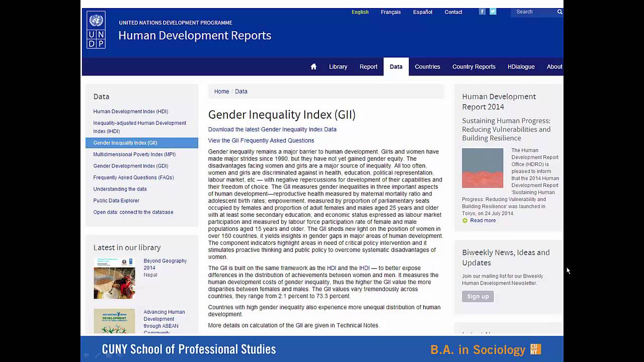Viewport: 644px width, 362px height.
Task: Click the Gender Inequality Index (GII) heading
Action: click(x=282, y=115)
